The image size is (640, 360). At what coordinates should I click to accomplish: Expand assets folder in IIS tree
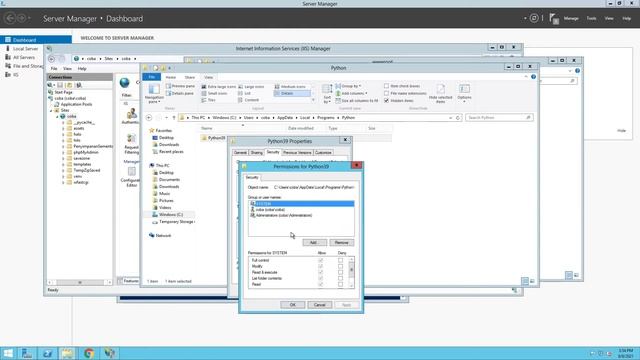(x=63, y=129)
